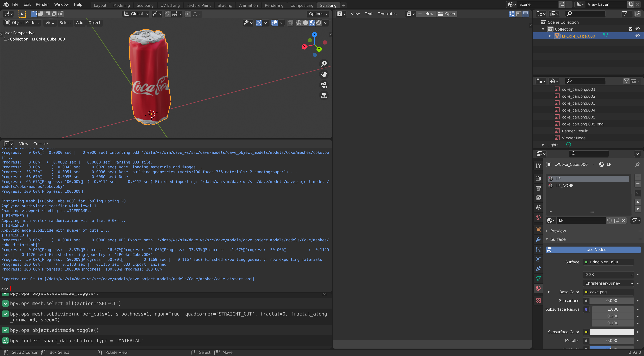This screenshot has width=644, height=356.
Task: Open the viewport Add menu
Action: coord(79,23)
